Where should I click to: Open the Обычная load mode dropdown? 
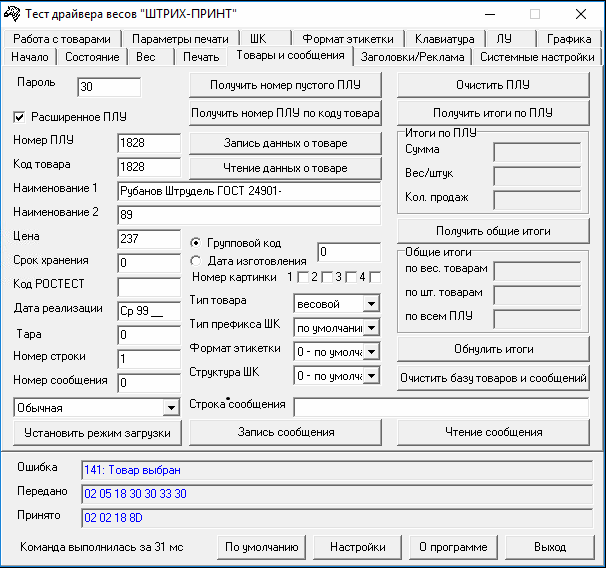tap(171, 408)
